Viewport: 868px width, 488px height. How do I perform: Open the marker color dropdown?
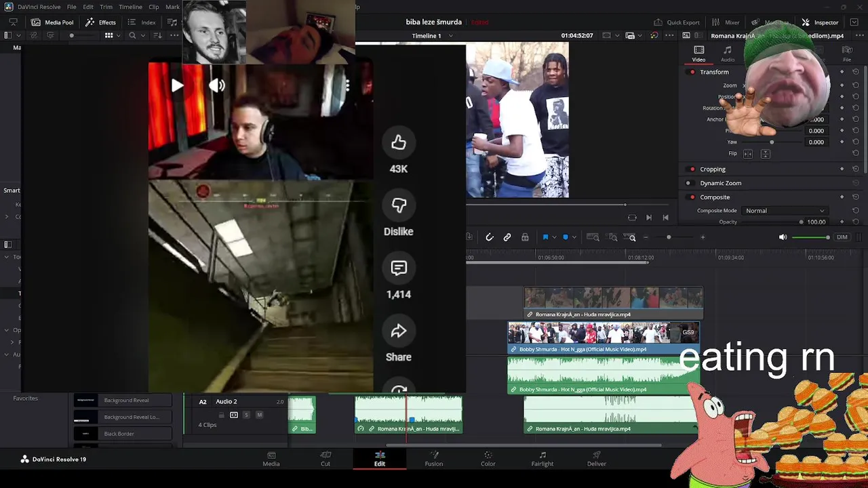pos(574,237)
